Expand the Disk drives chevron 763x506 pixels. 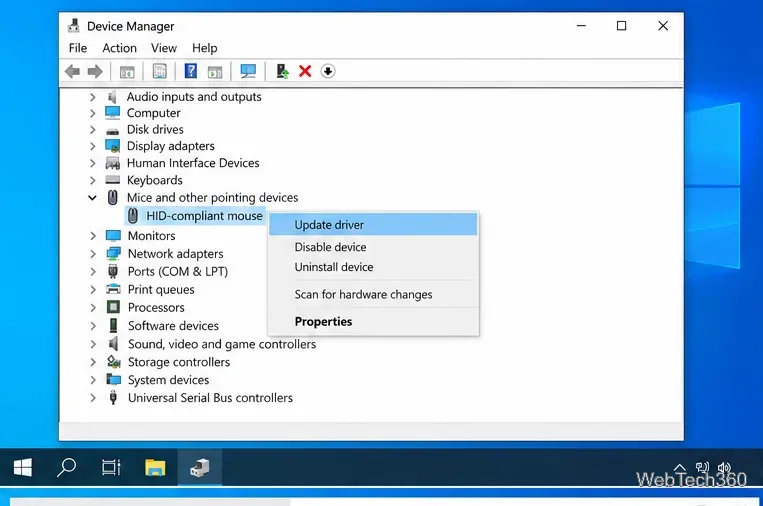(x=92, y=130)
